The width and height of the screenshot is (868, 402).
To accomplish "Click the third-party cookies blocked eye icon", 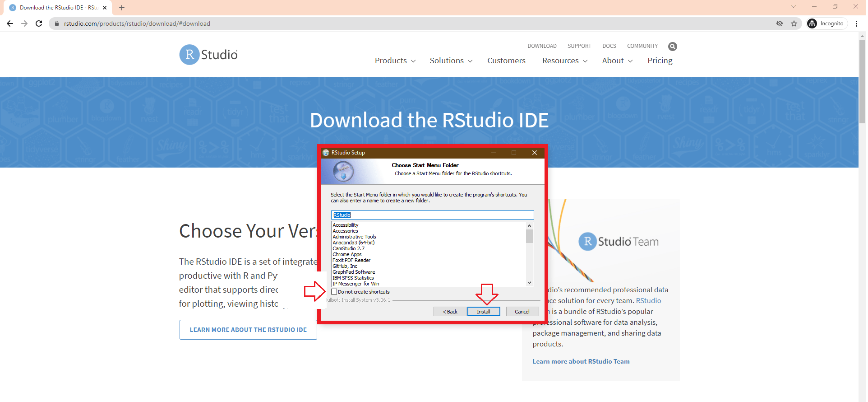I will coord(780,23).
